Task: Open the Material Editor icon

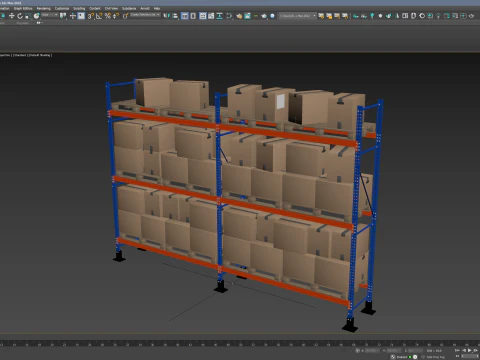Action: [229, 16]
